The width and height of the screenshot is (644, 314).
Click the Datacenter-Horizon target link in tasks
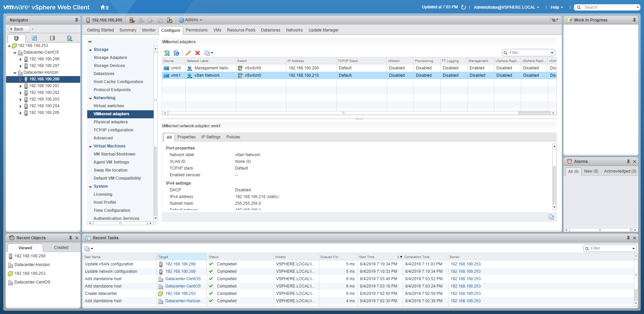[x=182, y=301]
